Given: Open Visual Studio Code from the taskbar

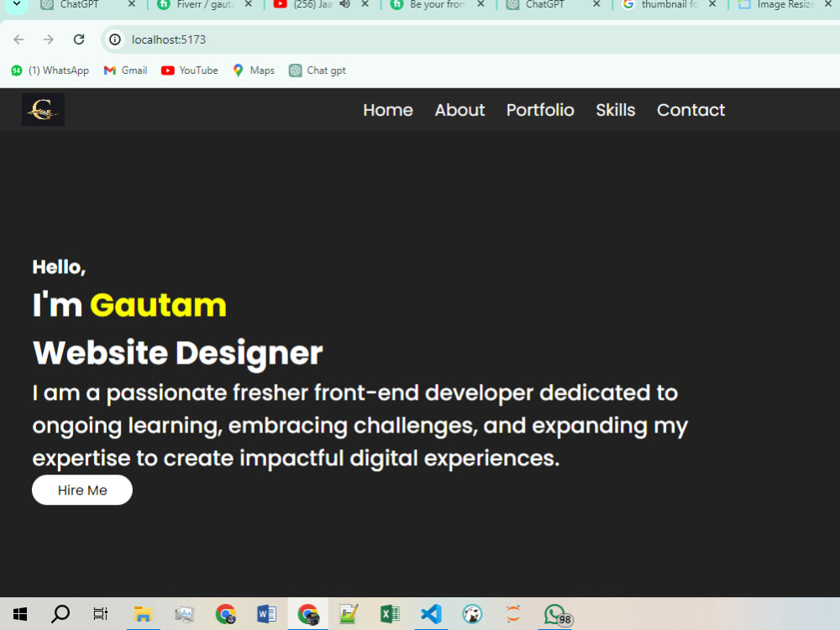Looking at the screenshot, I should click(431, 614).
